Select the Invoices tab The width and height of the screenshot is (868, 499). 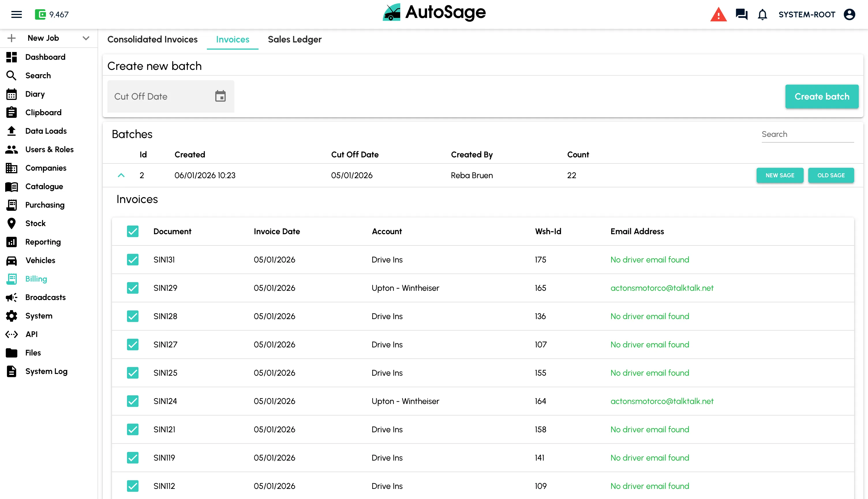point(233,39)
